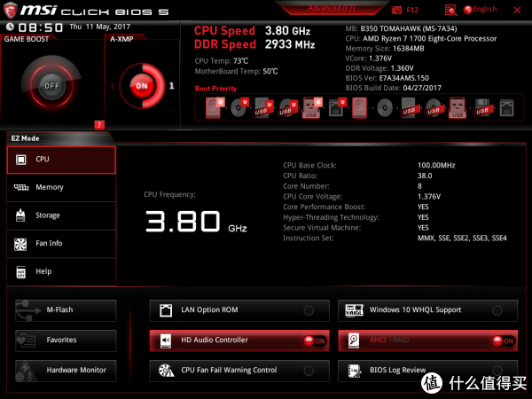
Task: Select UEFI USB key boot device
Action: (311, 107)
